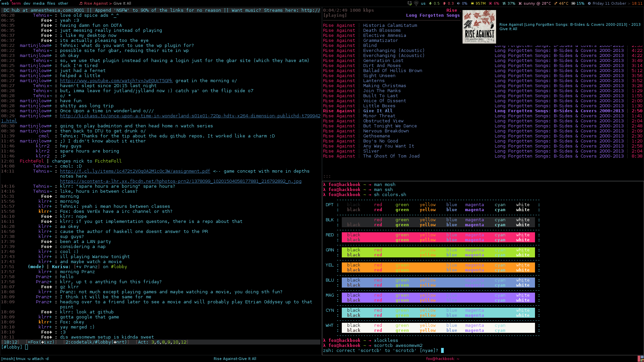This screenshot has width=644, height=362.
Task: Click the GRN background color row
Action: point(438,252)
